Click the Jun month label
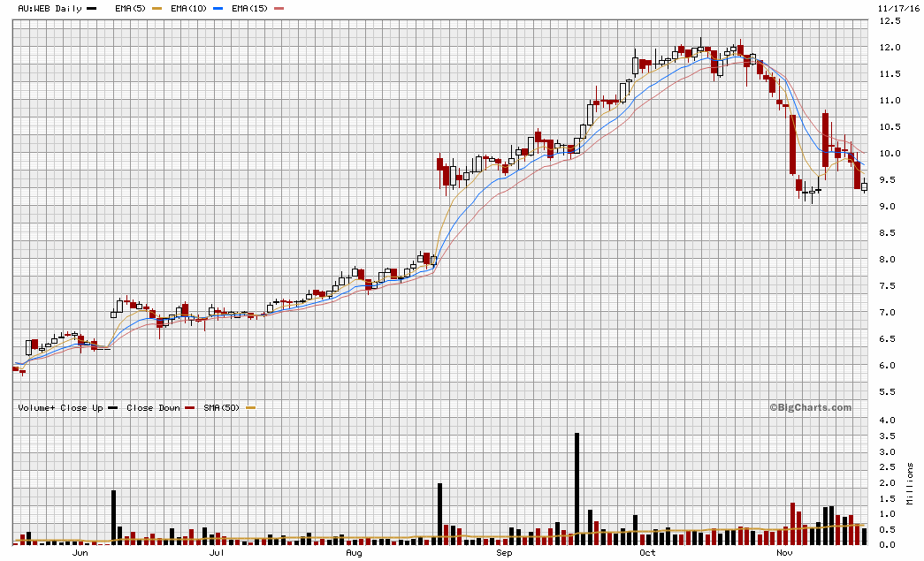924x561 pixels. click(80, 553)
